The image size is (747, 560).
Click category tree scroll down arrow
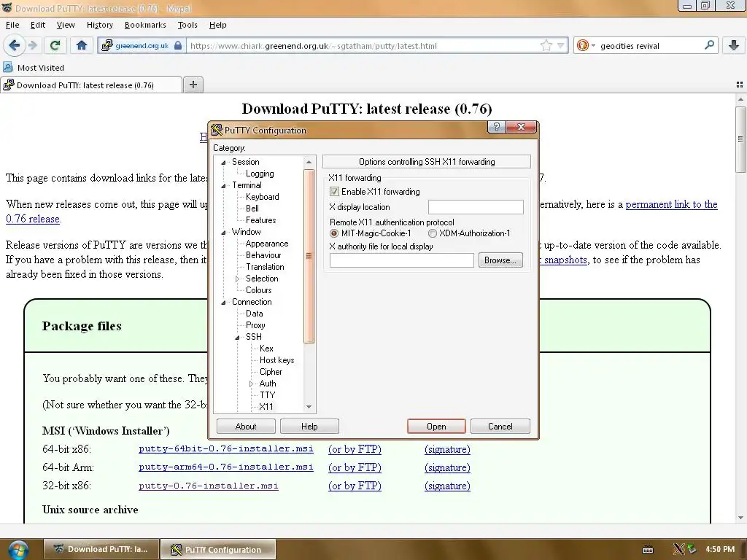(309, 407)
